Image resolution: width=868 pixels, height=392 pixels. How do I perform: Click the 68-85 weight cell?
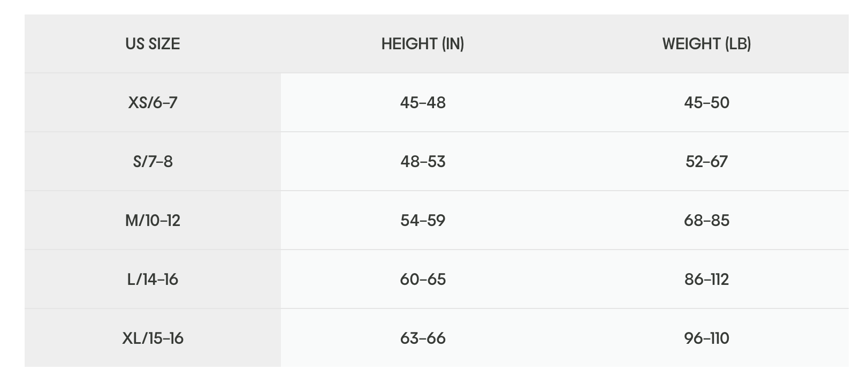[706, 220]
